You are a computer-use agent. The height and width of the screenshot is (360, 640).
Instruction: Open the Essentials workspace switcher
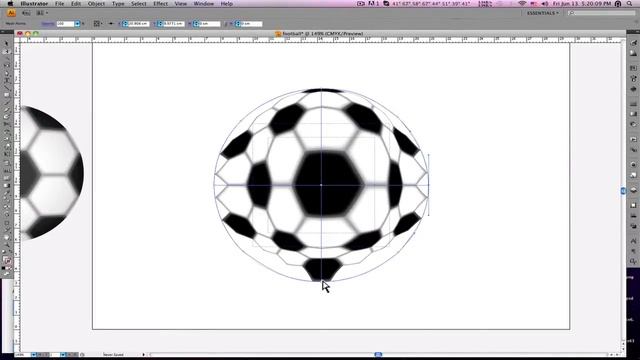coord(542,13)
